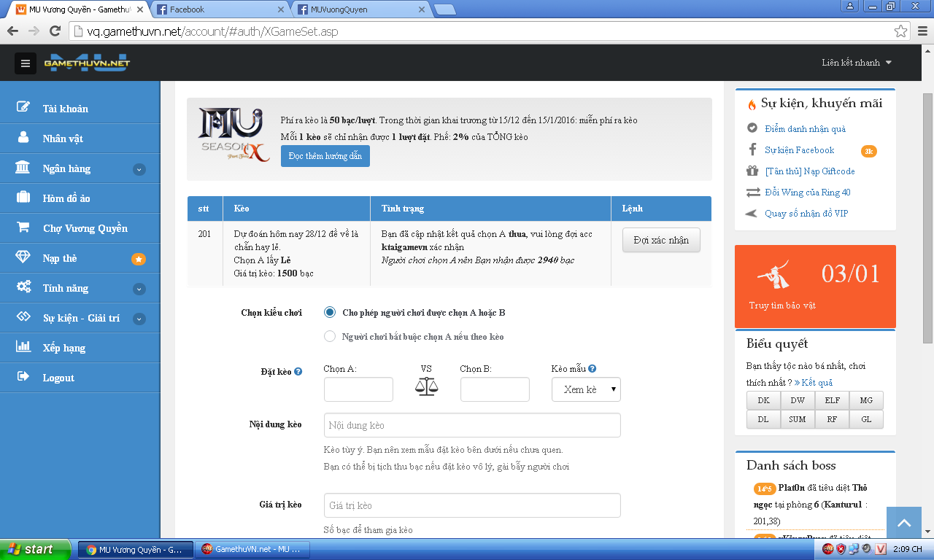Click the Nội dung kèo input field
This screenshot has height=560, width=934.
coord(472,425)
